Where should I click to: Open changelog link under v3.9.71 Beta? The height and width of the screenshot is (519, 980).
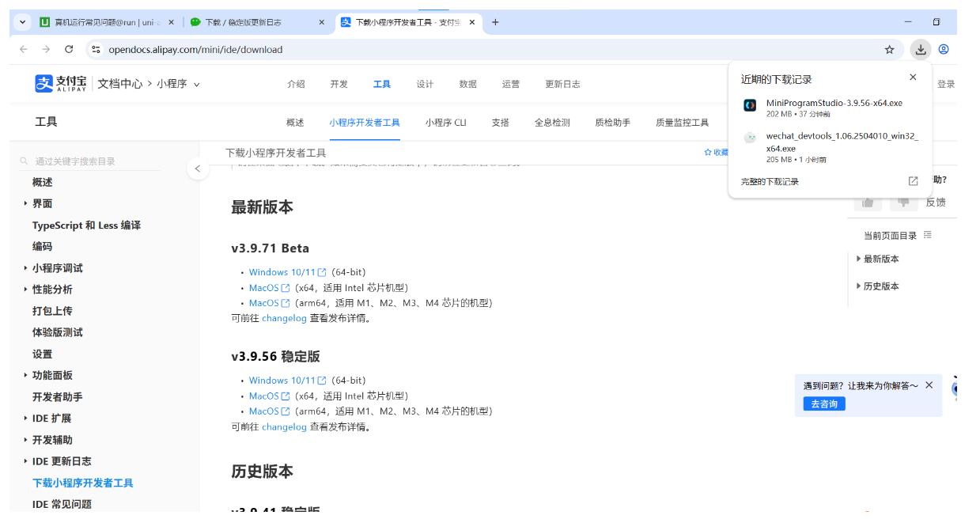click(284, 319)
